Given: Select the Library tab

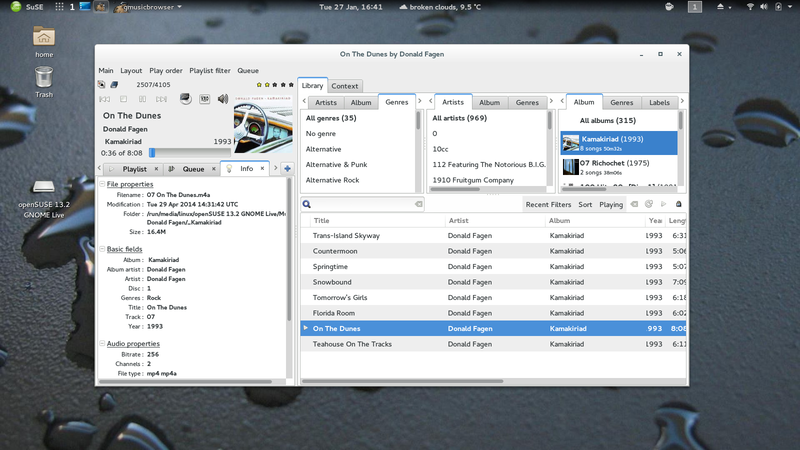Looking at the screenshot, I should tap(312, 86).
